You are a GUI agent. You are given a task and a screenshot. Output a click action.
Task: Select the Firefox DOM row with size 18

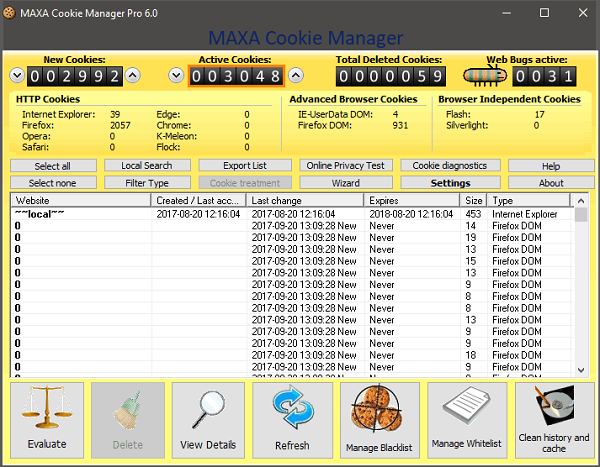293,355
